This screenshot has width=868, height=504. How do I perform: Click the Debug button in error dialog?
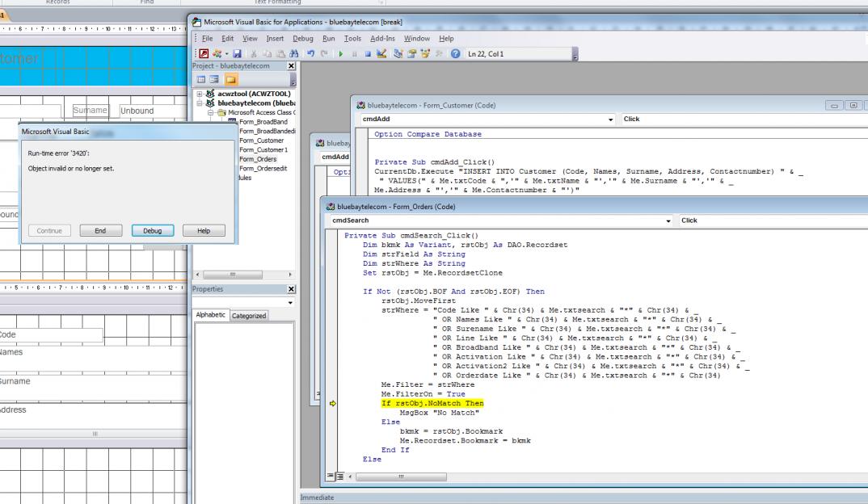pos(152,231)
